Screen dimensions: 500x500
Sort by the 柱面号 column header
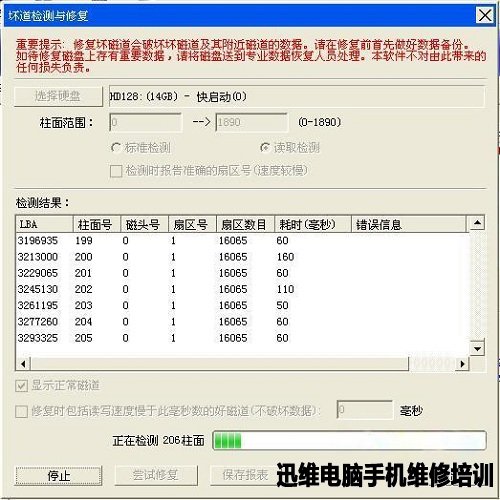[97, 224]
